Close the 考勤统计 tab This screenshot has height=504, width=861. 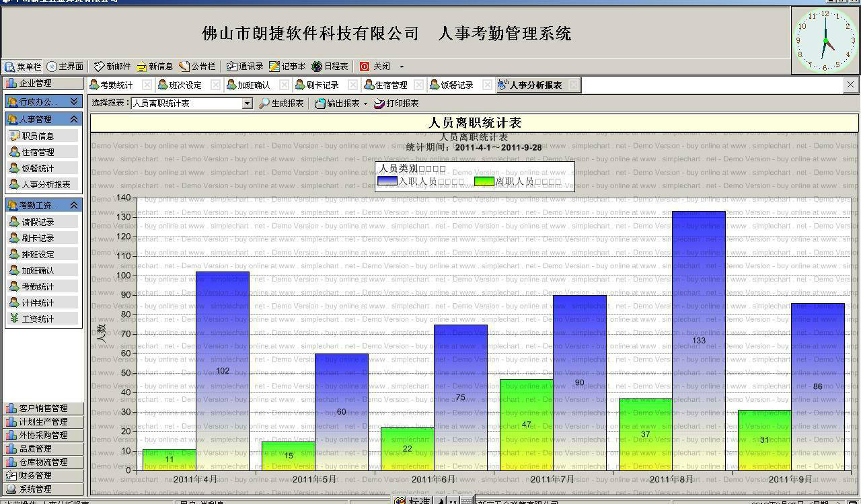[147, 85]
